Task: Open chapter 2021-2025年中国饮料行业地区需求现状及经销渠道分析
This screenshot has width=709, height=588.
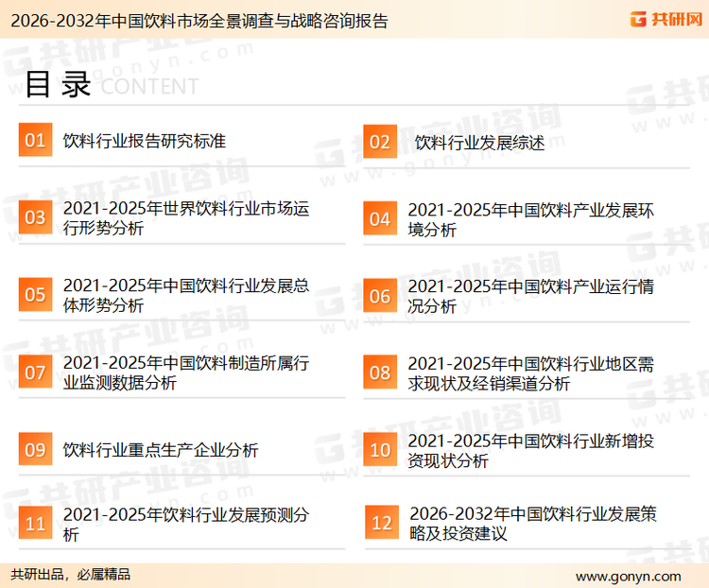Action: pyautogui.click(x=530, y=373)
